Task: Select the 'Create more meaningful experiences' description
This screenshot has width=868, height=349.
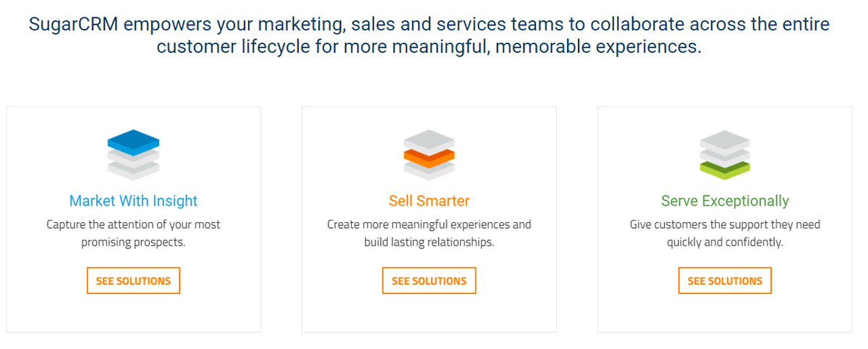Action: [x=429, y=233]
